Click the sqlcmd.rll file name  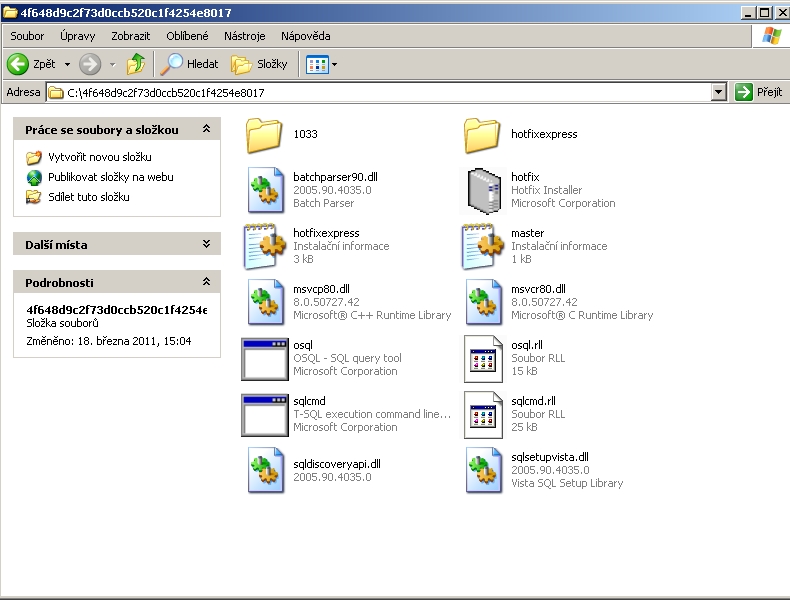point(533,401)
